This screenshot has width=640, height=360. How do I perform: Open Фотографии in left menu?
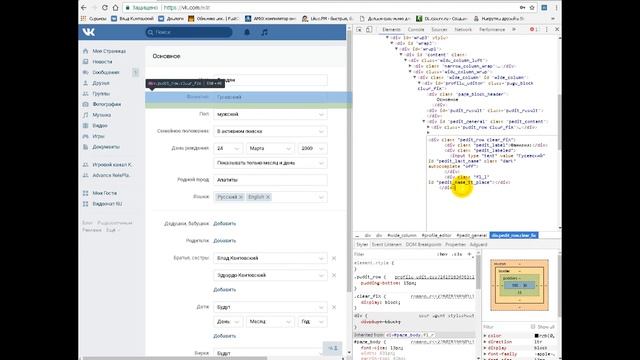point(107,104)
